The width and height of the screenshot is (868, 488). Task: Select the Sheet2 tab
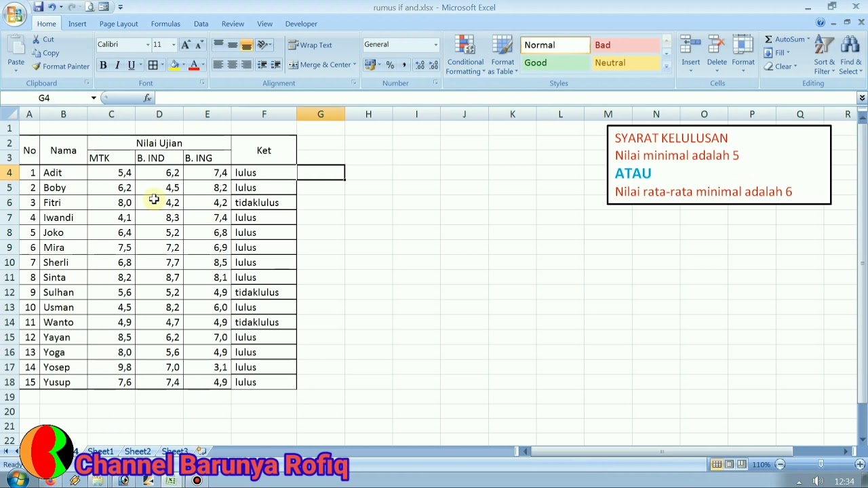(x=138, y=451)
